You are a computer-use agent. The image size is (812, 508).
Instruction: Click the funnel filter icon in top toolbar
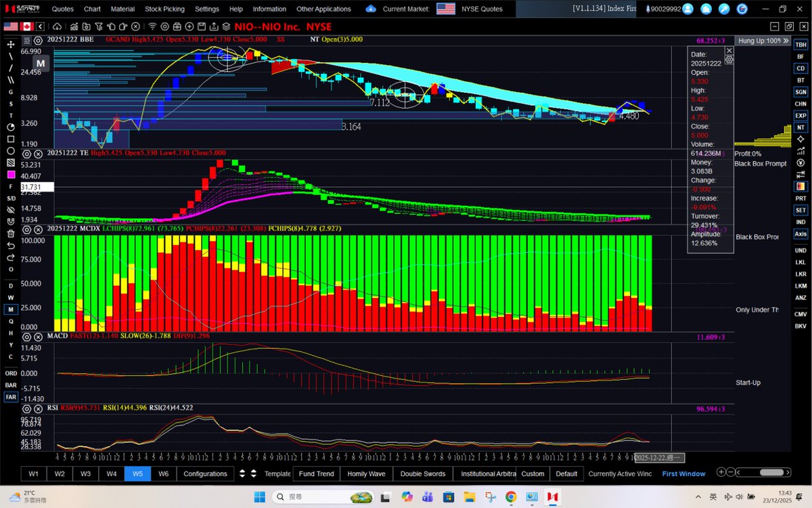click(x=99, y=26)
